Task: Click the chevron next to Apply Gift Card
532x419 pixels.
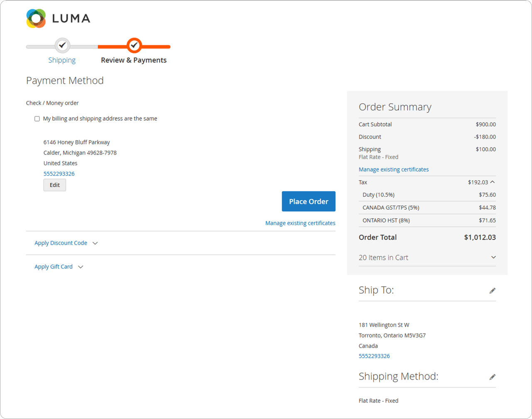Action: (81, 267)
